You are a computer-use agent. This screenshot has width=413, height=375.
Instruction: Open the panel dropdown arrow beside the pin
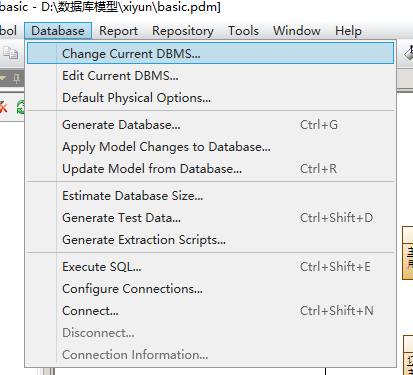(x=3, y=79)
